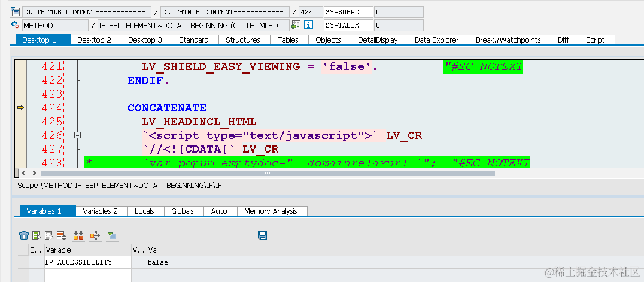644x282 pixels.
Task: Open the Structures tab
Action: [x=244, y=40]
